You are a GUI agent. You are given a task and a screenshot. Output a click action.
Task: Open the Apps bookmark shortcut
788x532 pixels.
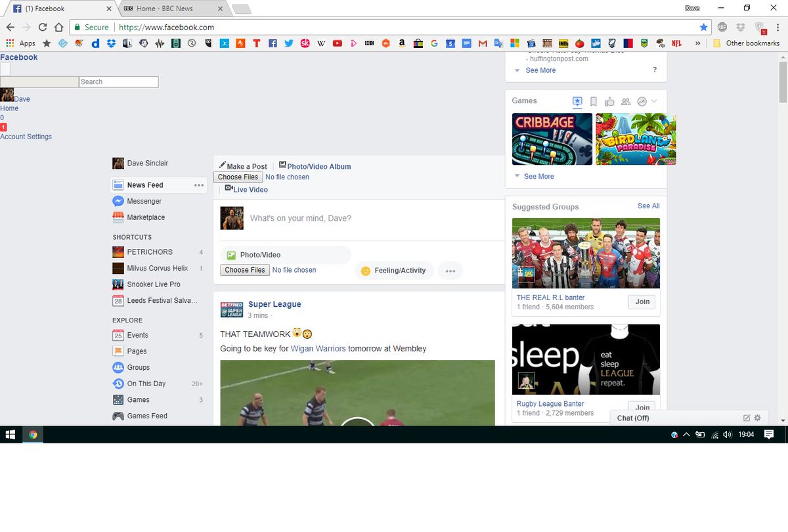(x=20, y=43)
